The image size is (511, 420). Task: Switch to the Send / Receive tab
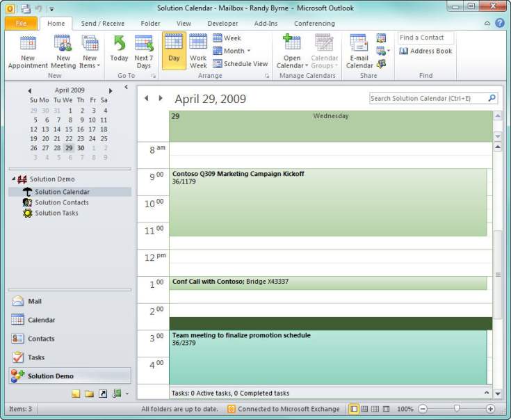coord(103,24)
